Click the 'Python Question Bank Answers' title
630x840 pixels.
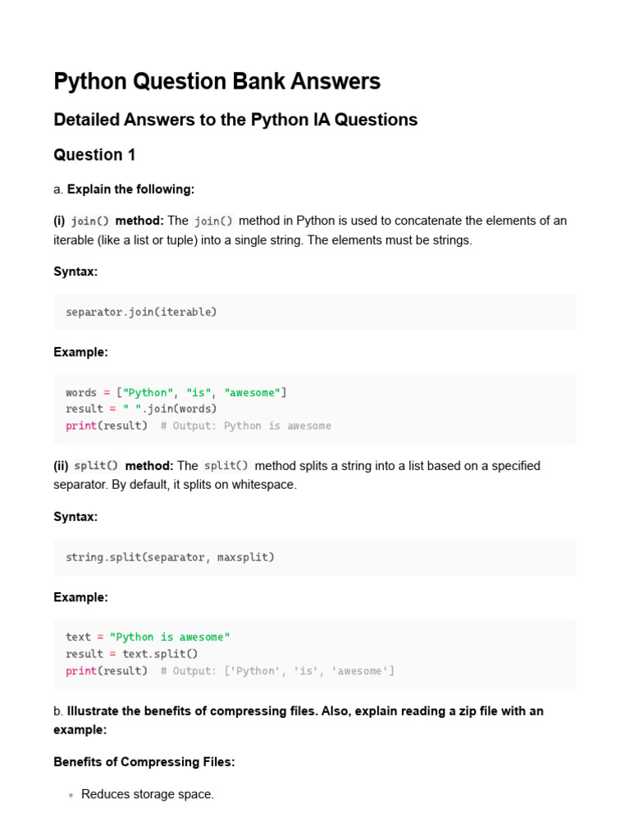pos(217,81)
